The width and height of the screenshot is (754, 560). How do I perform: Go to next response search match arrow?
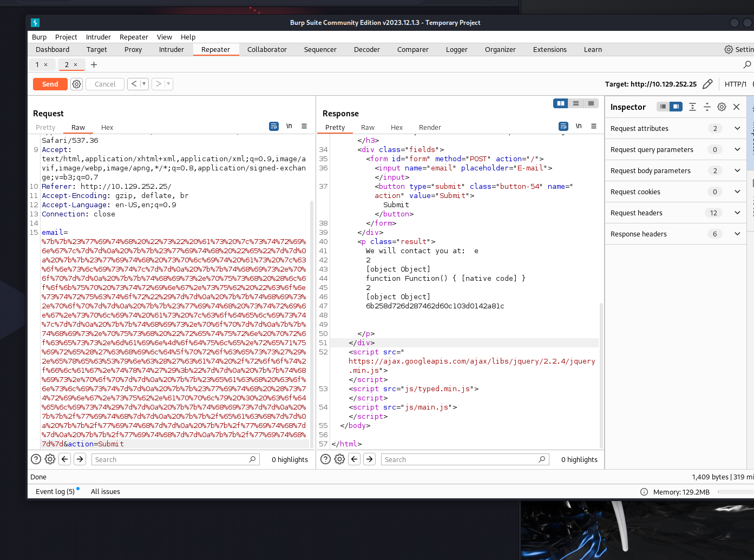[369, 459]
